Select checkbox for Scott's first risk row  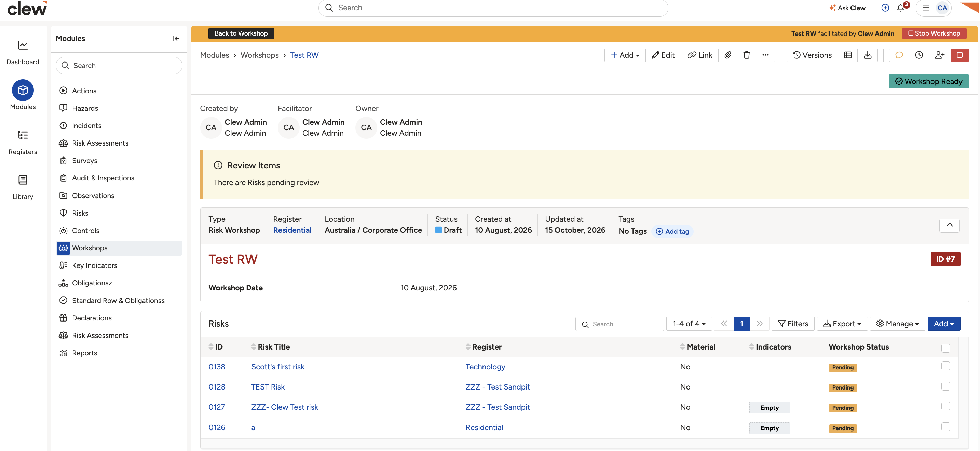[x=945, y=366]
